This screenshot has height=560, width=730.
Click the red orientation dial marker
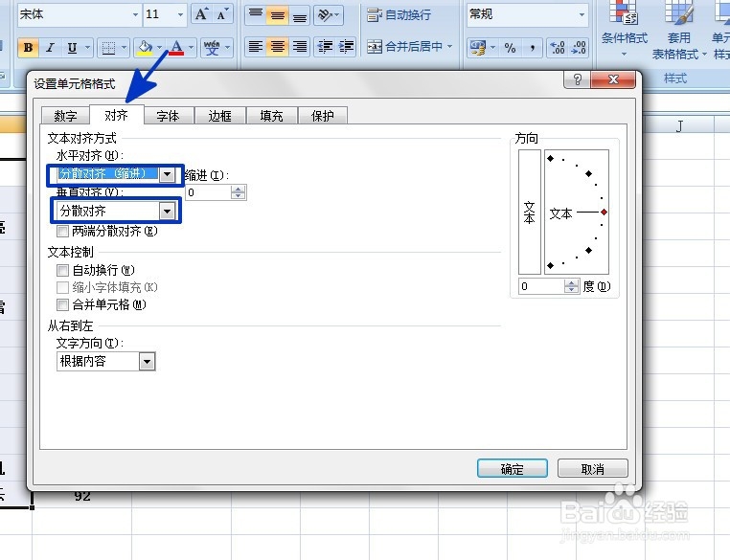604,213
